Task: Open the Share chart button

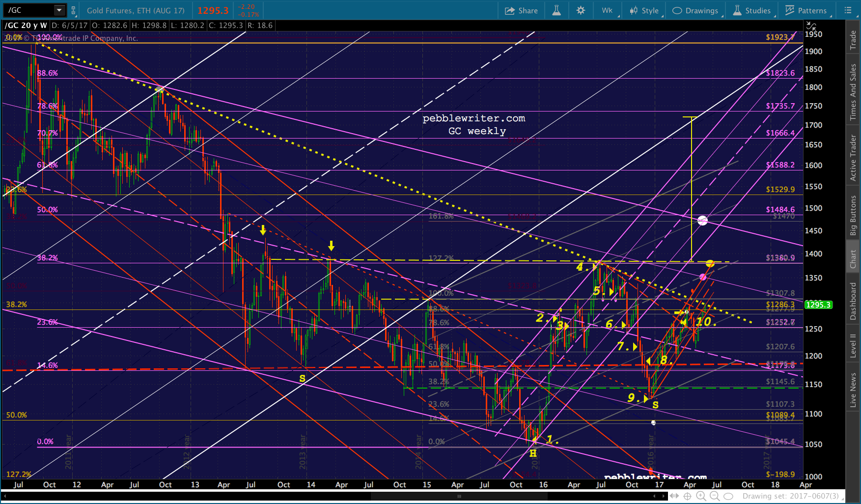Action: 521,10
